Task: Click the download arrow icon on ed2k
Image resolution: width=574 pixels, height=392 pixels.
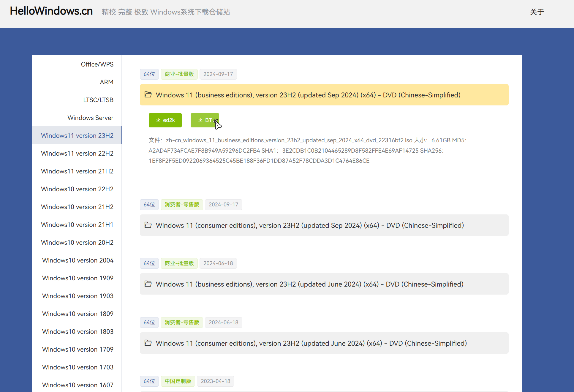Action: (158, 120)
